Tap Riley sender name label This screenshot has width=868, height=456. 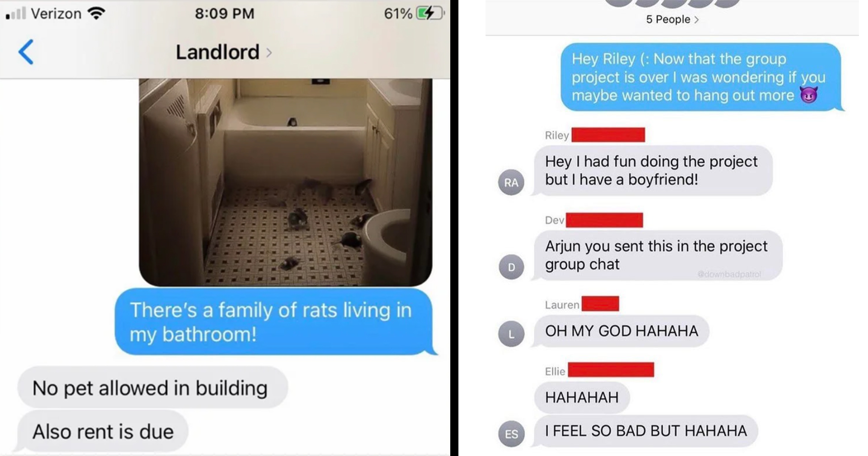click(557, 135)
